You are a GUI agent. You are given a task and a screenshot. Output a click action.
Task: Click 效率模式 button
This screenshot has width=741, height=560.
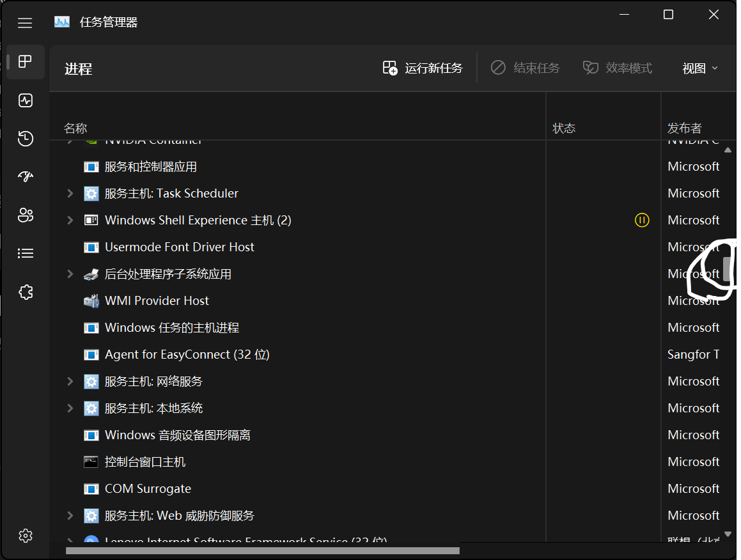tap(617, 68)
